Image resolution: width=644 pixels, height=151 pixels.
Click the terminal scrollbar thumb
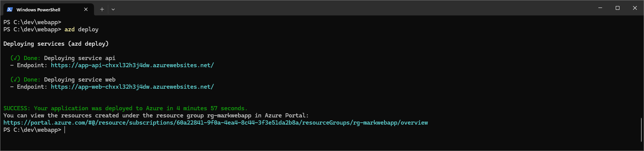coord(641,130)
